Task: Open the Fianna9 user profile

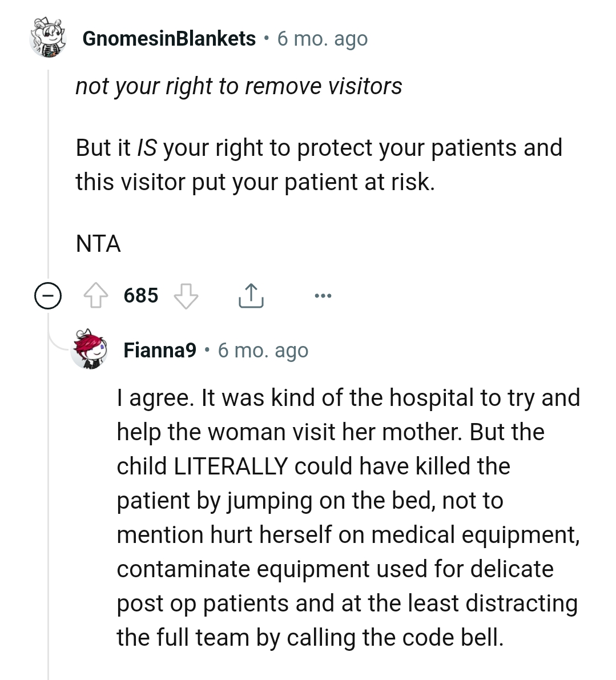Action: click(x=160, y=350)
